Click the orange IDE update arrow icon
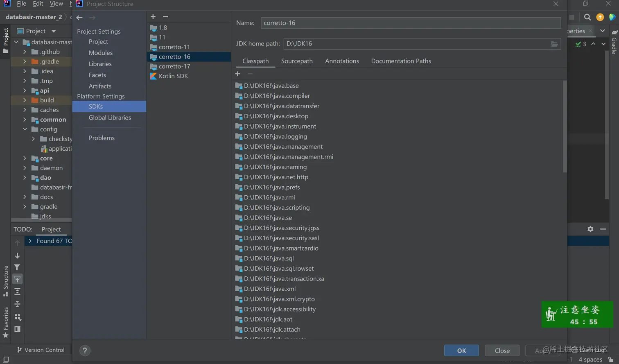The image size is (619, 364). 600,17
